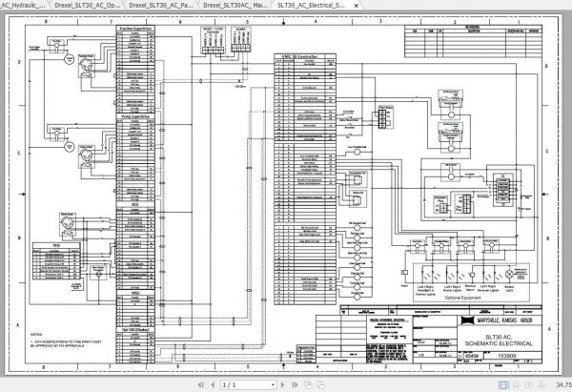This screenshot has width=572, height=392.
Task: Close the SLT30_AC_Electrical tab
Action: point(357,6)
